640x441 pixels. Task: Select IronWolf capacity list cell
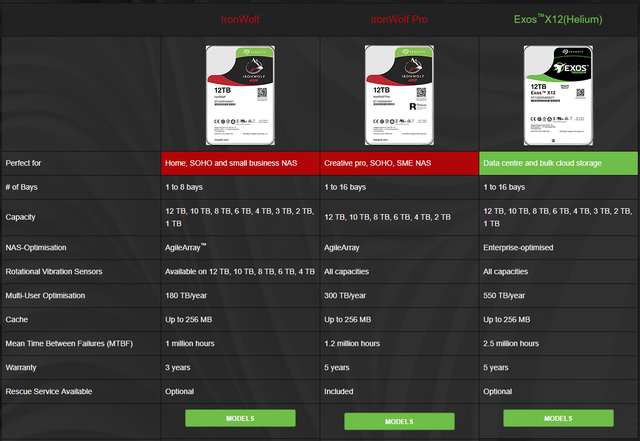[x=240, y=217]
